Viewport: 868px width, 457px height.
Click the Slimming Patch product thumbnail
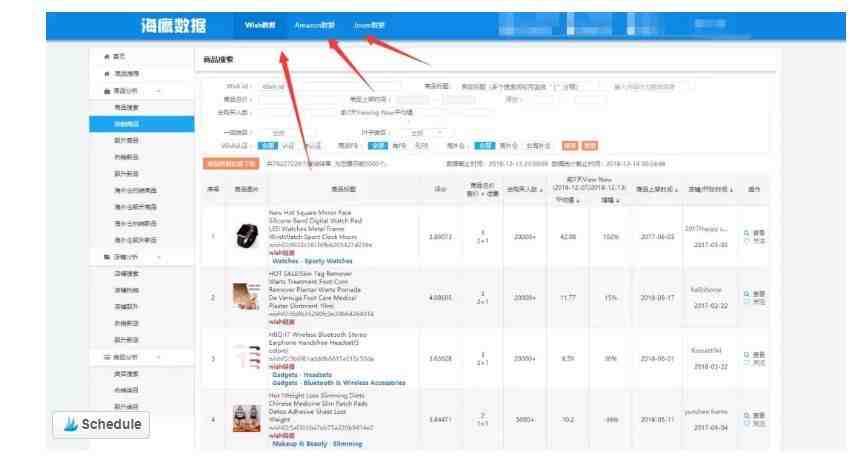point(247,418)
